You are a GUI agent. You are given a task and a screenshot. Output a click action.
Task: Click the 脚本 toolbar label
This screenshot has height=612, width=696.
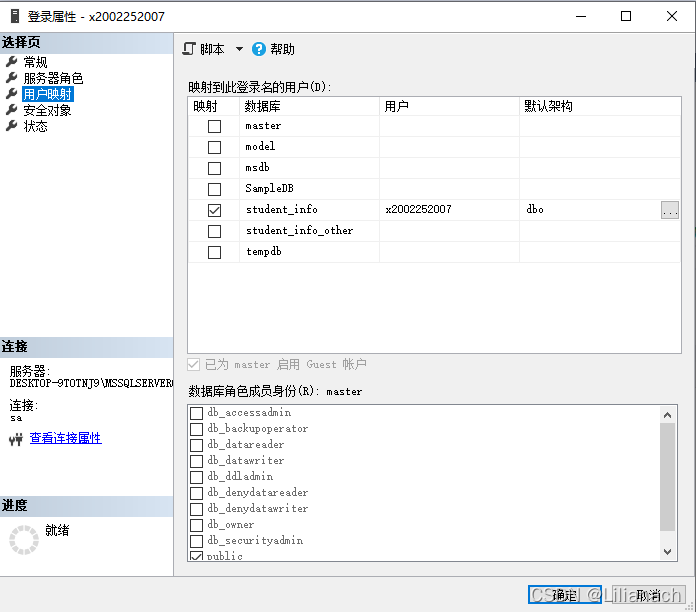[212, 49]
